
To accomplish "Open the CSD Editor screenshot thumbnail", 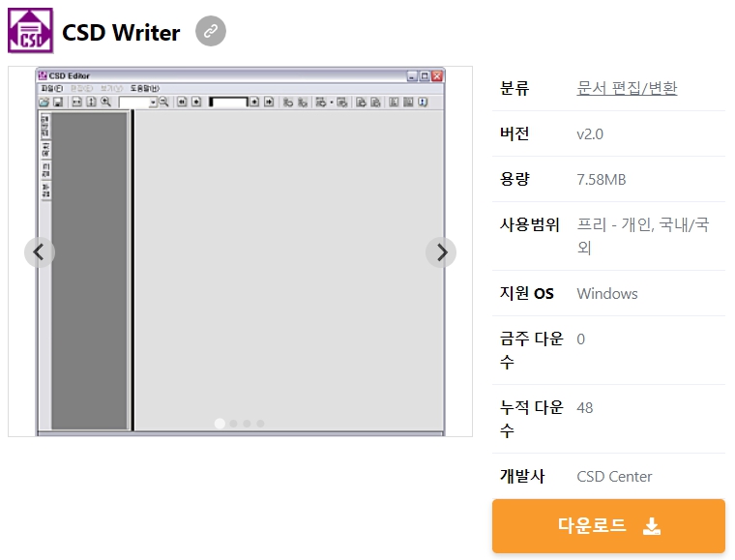I will click(240, 251).
